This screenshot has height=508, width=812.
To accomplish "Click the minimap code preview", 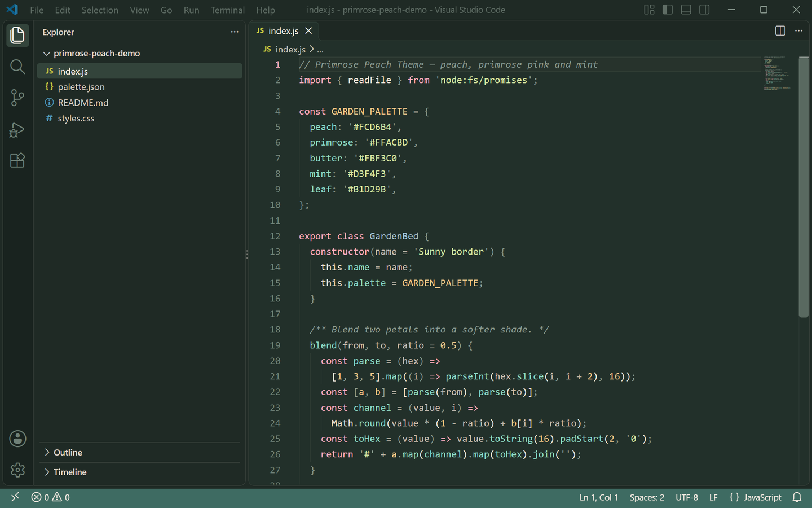I will 777,73.
